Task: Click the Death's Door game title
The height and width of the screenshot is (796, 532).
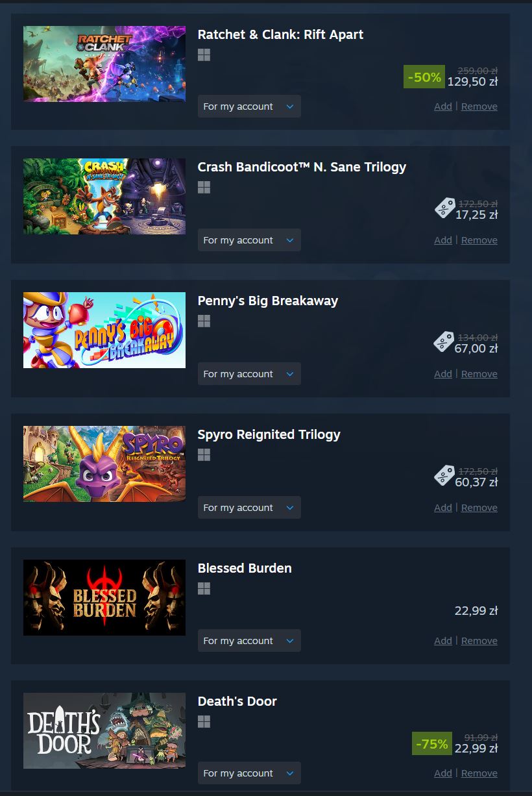Action: [237, 701]
